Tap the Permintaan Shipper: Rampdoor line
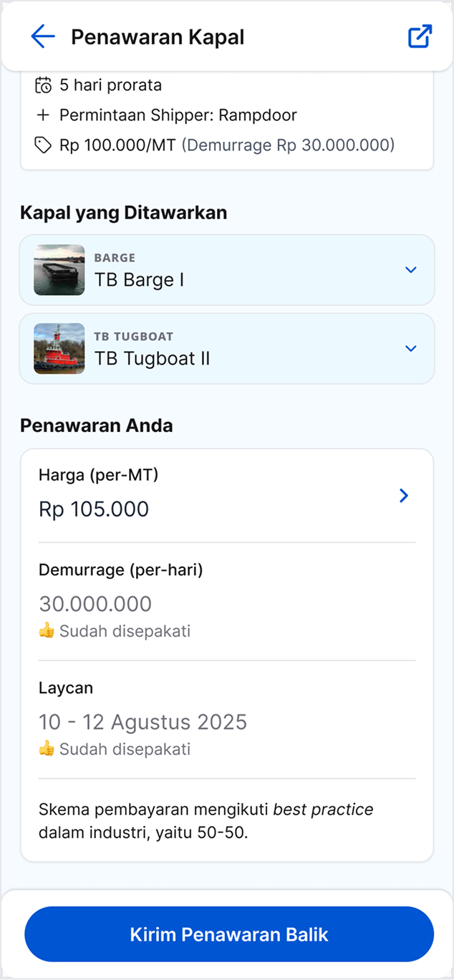 coord(178,115)
